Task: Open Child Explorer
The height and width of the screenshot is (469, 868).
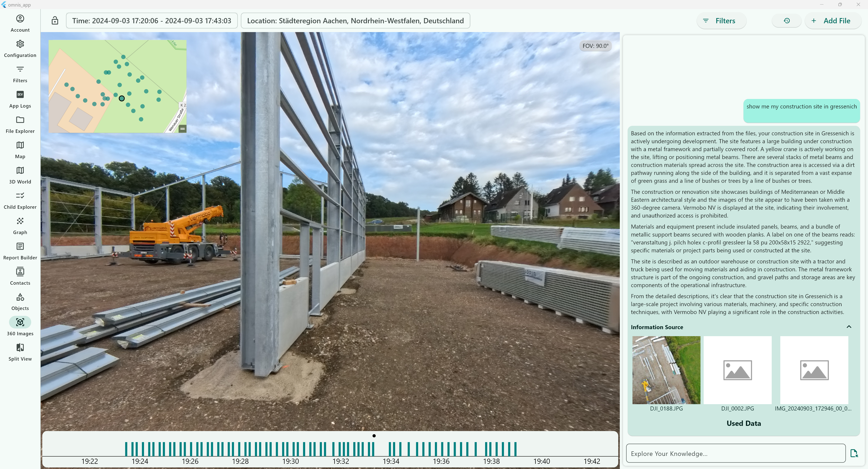Action: coord(20,200)
